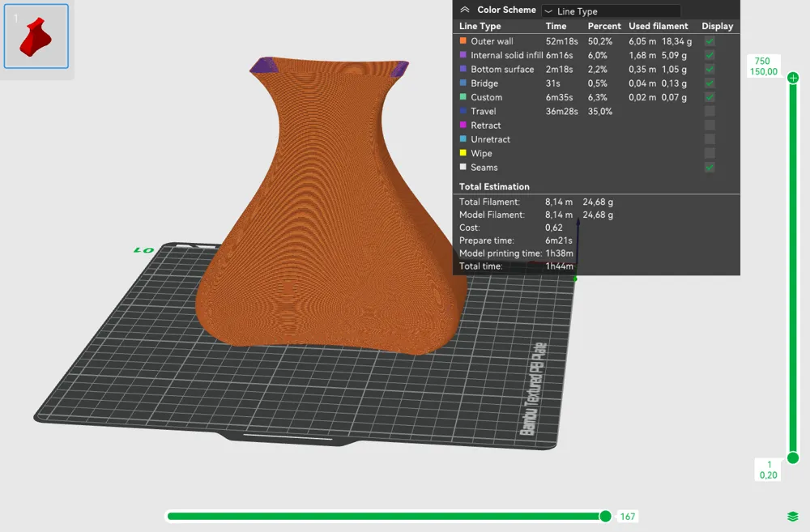Viewport: 810px width, 532px height.
Task: Click the Model printing time 1h38m value
Action: coord(560,253)
